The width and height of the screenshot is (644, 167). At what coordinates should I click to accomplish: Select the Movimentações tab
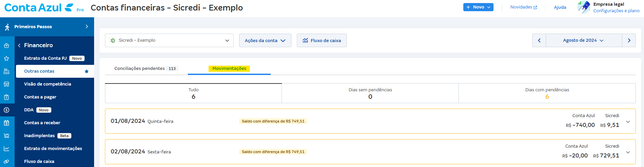pos(229,69)
